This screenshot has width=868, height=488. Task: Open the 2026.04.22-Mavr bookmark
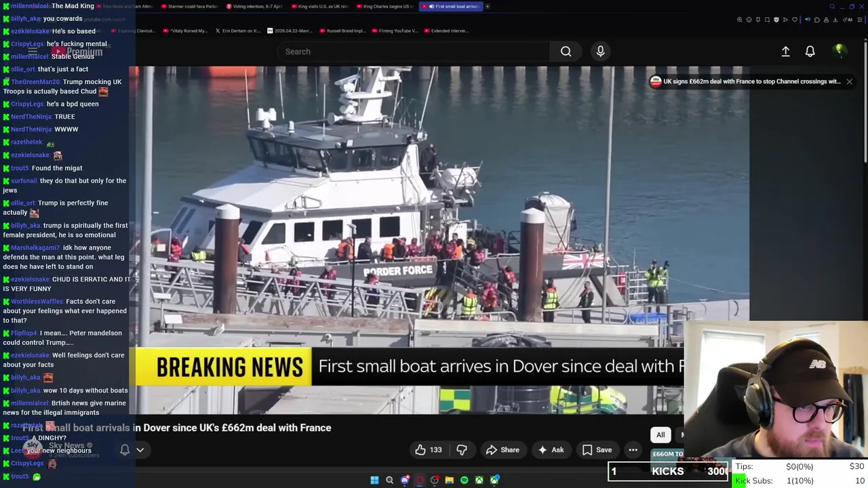pos(290,30)
